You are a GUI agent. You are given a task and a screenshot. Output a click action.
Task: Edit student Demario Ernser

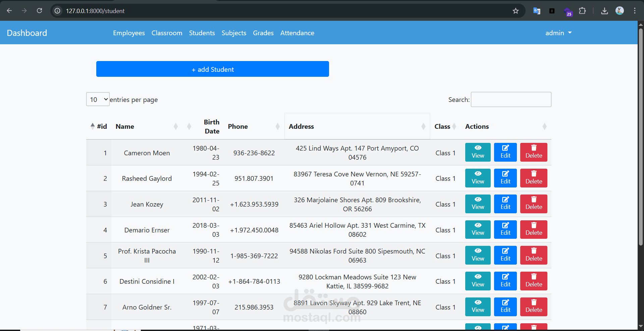click(505, 229)
